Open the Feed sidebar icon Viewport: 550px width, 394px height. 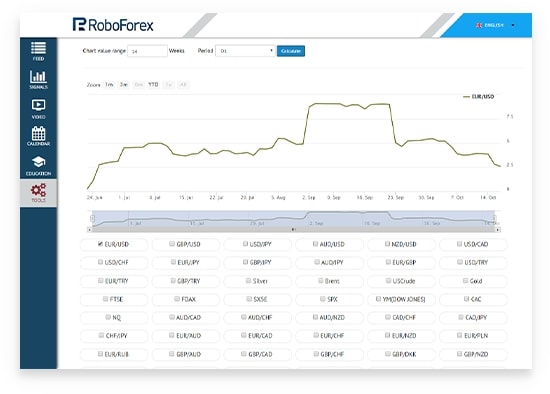38,48
